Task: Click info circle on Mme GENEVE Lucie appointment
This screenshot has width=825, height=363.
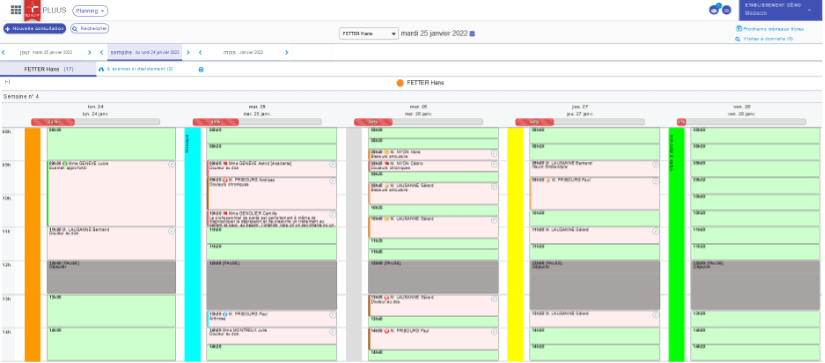Action: click(172, 165)
